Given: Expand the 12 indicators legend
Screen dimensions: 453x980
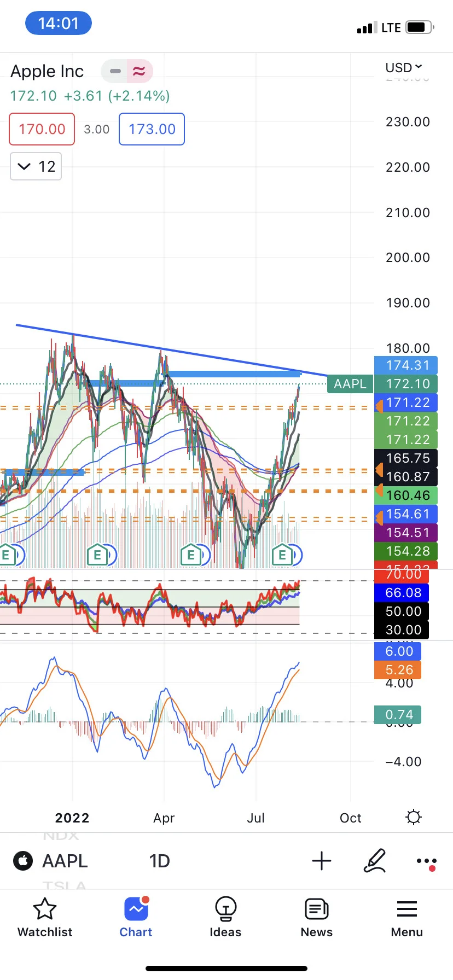Looking at the screenshot, I should pos(36,166).
